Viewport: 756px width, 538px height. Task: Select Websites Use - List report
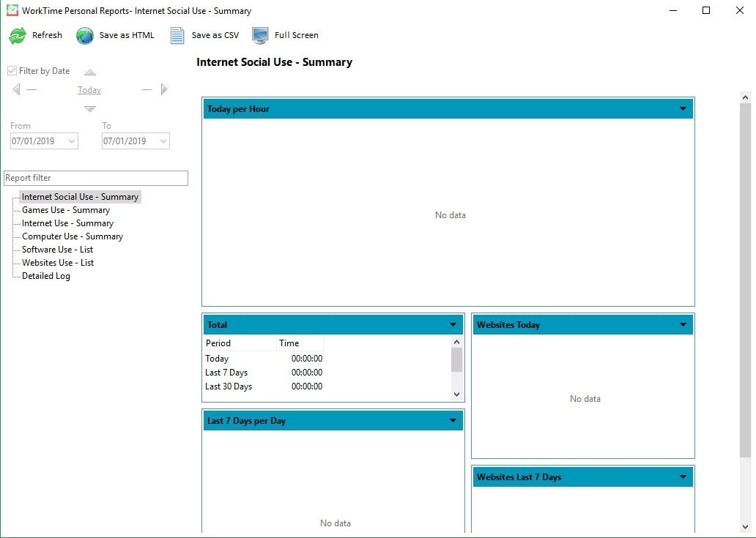[58, 263]
